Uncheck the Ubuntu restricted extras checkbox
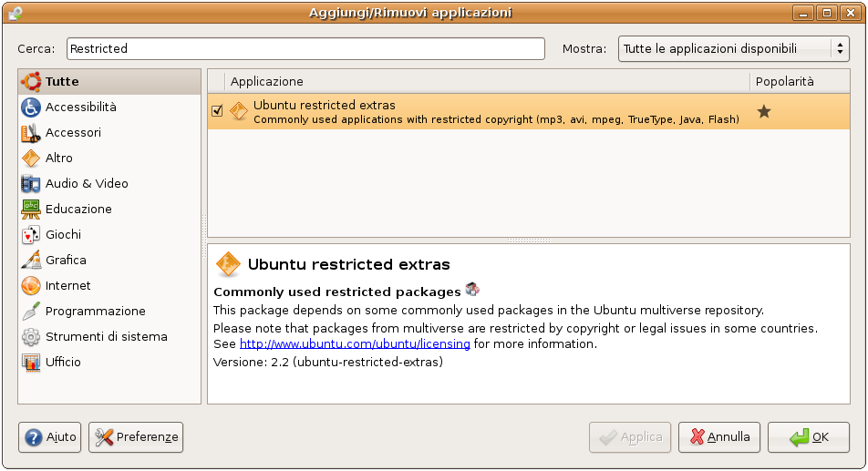The height and width of the screenshot is (471, 868). (x=217, y=111)
